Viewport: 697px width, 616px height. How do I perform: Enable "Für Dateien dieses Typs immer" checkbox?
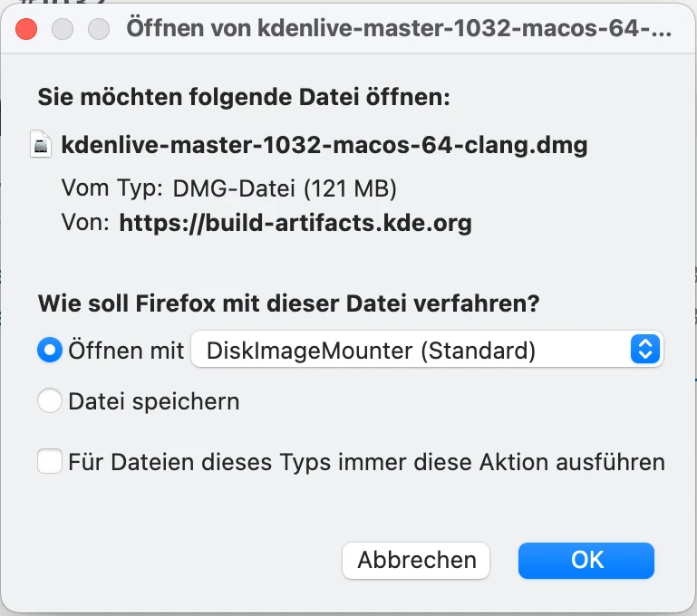(x=49, y=461)
